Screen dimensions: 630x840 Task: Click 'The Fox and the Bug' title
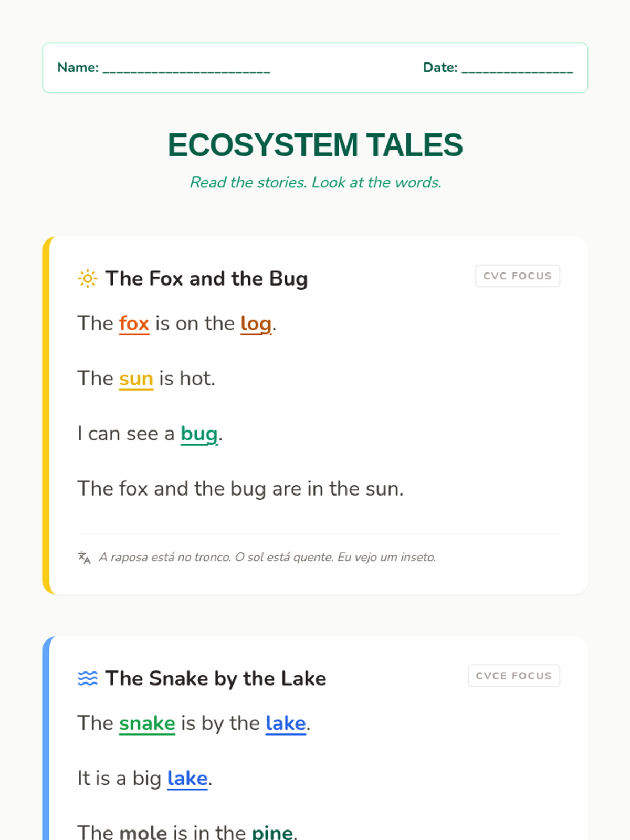coord(206,279)
